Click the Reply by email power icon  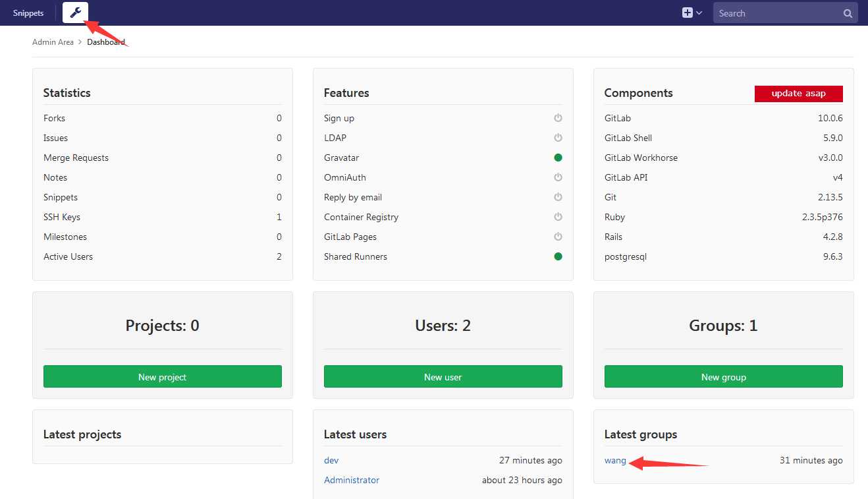click(558, 197)
